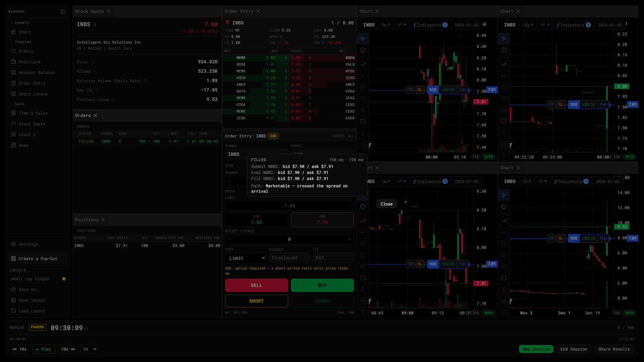
Task: Activate the crosshair tool on the 1m chart
Action: click(x=363, y=206)
